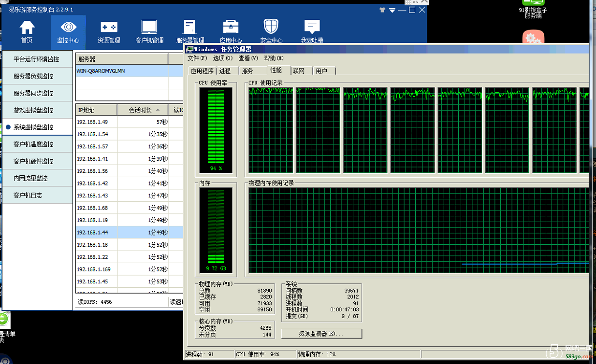
Task: Select the row for 192.168.1.68
Action: pos(130,208)
